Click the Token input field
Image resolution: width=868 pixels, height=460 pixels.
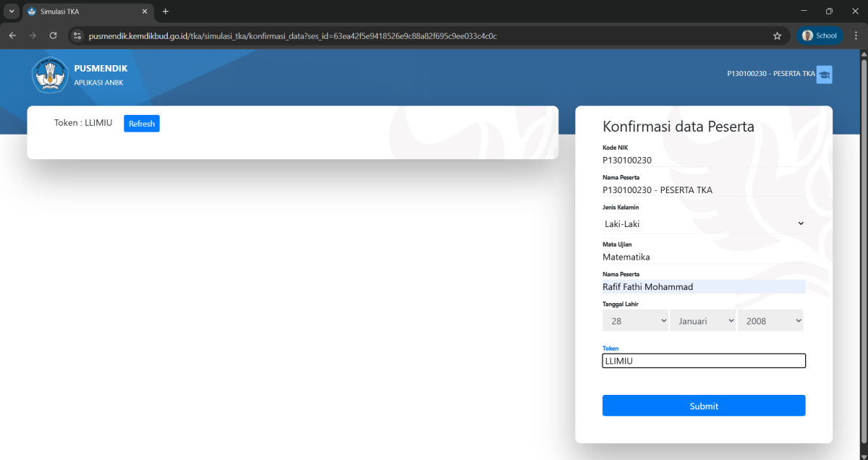703,361
